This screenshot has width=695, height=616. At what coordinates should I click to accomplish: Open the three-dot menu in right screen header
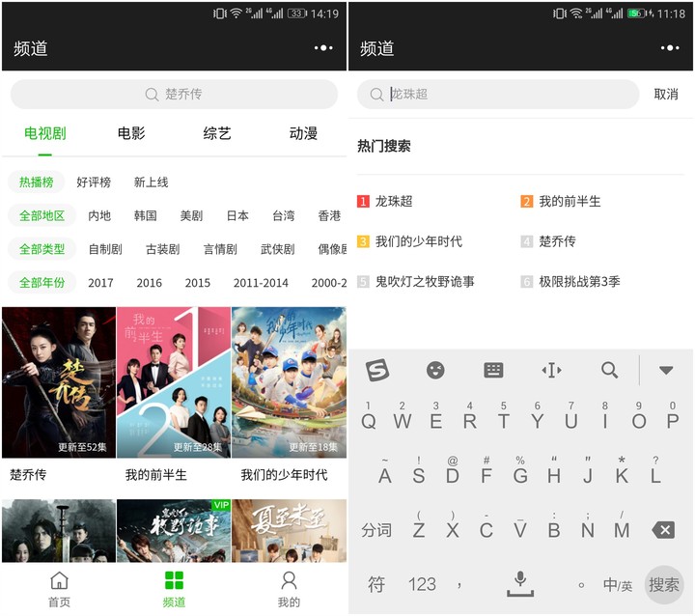click(669, 47)
